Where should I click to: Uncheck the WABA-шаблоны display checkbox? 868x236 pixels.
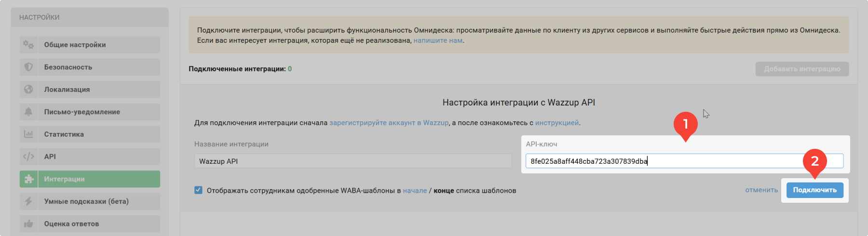click(198, 190)
